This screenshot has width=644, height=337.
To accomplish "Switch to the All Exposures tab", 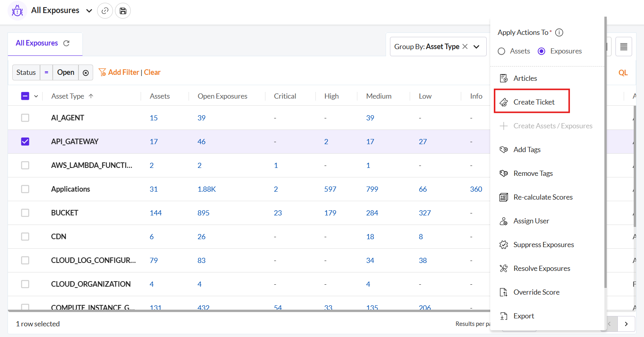I will point(37,43).
